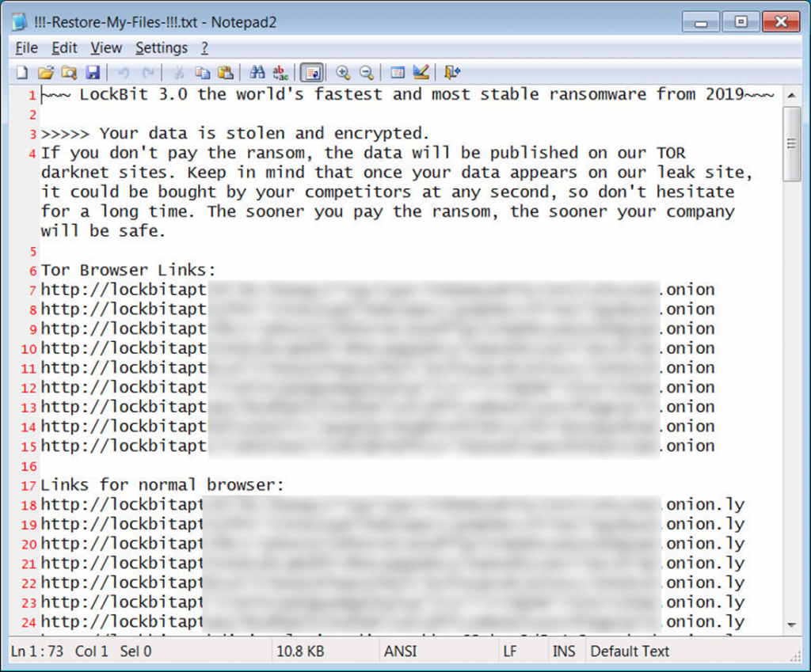This screenshot has width=811, height=672.
Task: Click the ANSI encoding status bar field
Action: pos(400,651)
